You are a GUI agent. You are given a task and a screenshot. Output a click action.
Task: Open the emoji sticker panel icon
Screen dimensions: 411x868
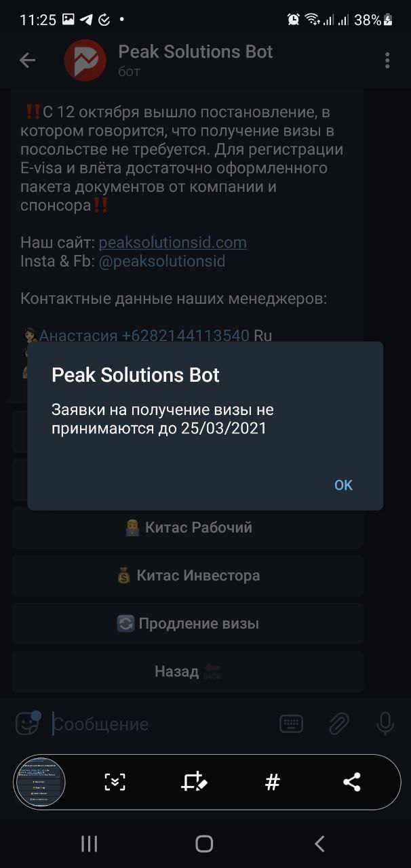[x=27, y=724]
